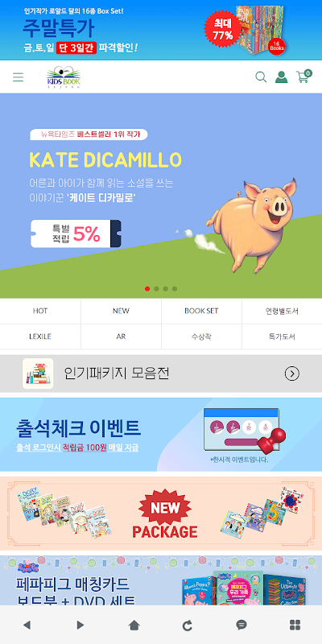Viewport: 322px width, 644px height.
Task: Tap the search magnifier icon
Action: click(261, 76)
